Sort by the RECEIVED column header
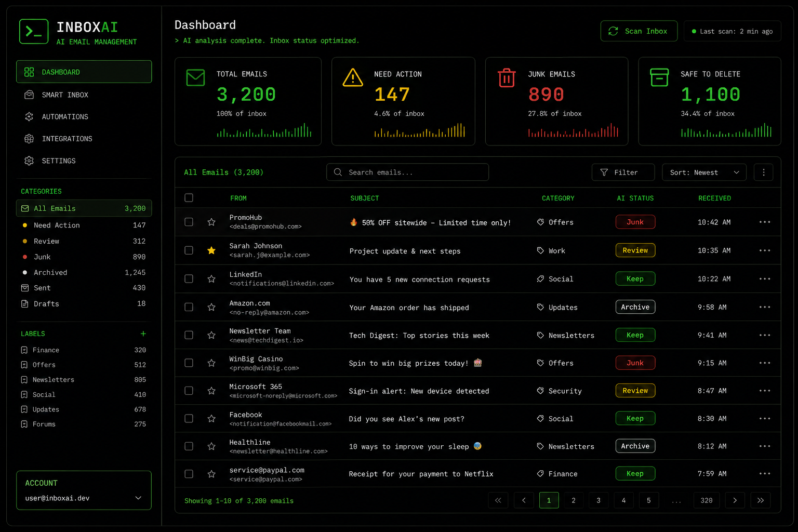 point(714,198)
